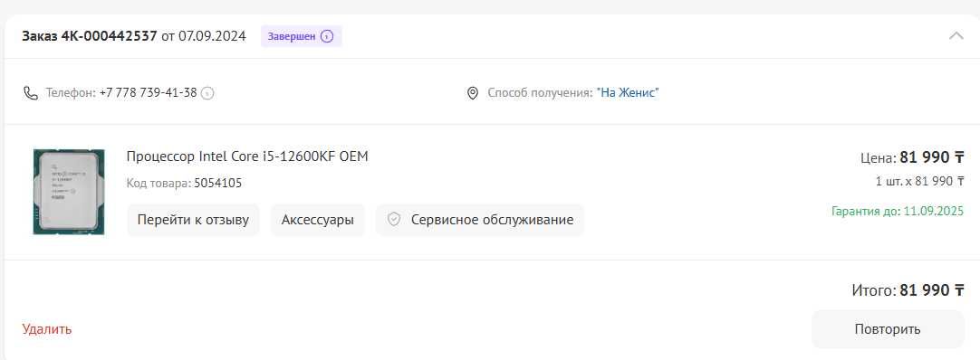Click the order date от 07.09.2024
The height and width of the screenshot is (360, 980).
(204, 35)
